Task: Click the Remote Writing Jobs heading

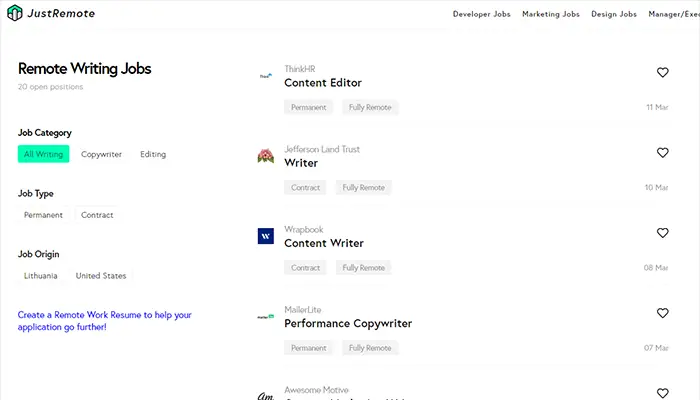Action: (x=84, y=69)
